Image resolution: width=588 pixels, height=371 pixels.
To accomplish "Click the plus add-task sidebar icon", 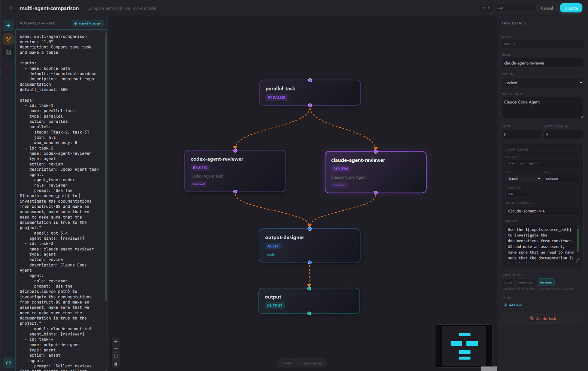I will click(8, 25).
